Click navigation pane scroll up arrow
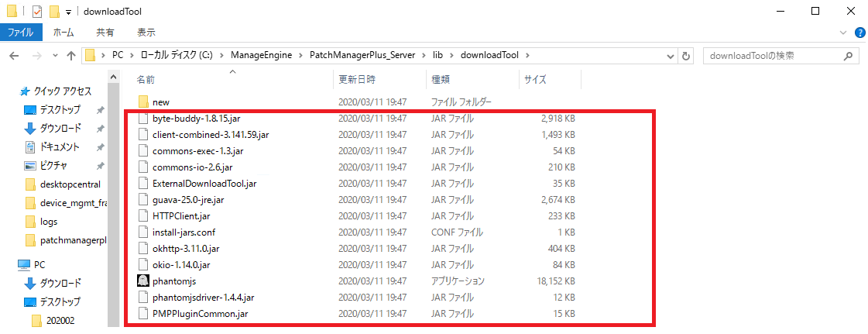The width and height of the screenshot is (868, 334). [x=114, y=77]
